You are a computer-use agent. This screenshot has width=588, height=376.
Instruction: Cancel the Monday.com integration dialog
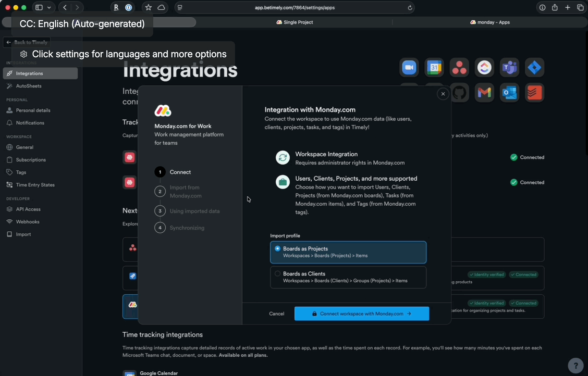pos(276,314)
